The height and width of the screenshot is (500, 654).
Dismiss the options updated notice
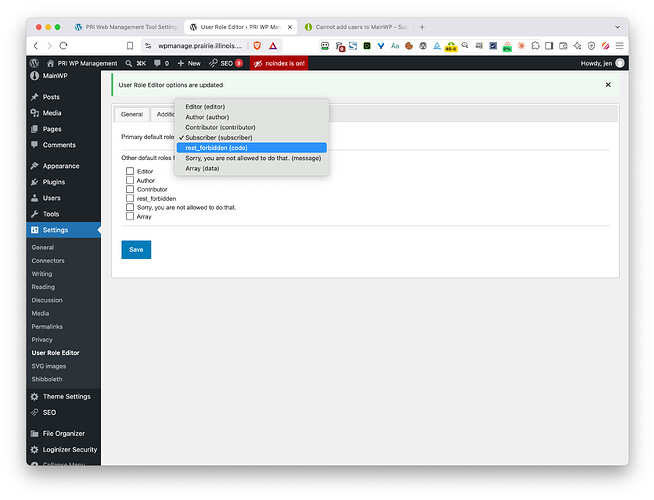608,85
